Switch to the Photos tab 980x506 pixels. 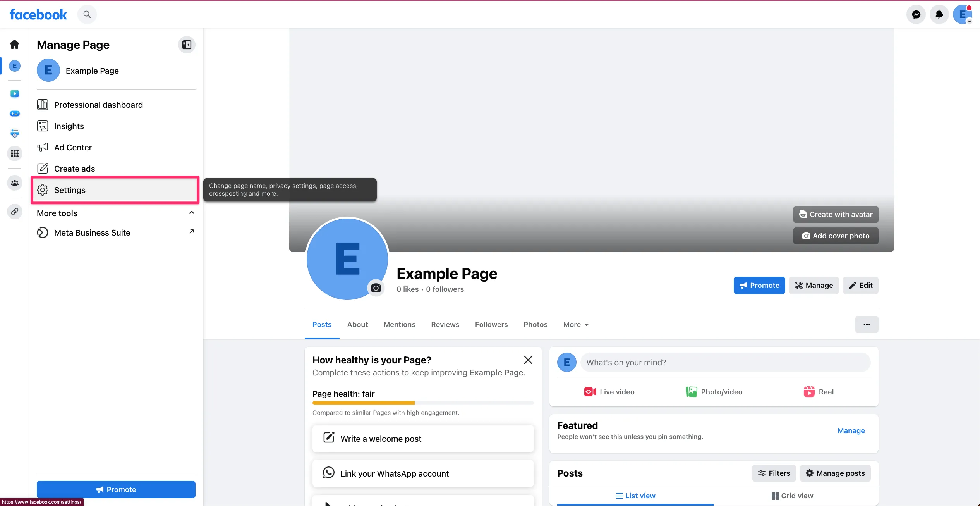pos(535,324)
